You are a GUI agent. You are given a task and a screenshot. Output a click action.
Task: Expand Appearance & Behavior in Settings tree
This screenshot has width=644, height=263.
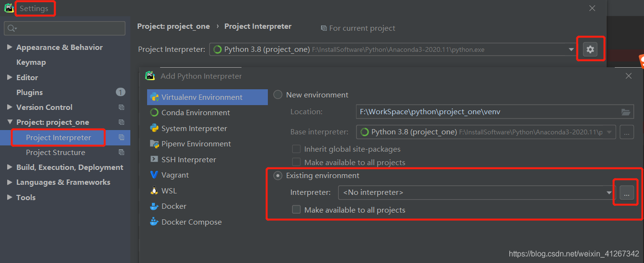pos(10,47)
